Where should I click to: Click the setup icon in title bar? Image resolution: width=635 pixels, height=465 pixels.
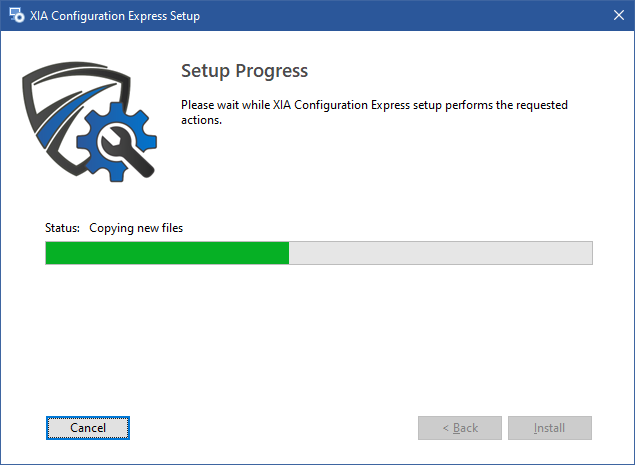click(17, 15)
